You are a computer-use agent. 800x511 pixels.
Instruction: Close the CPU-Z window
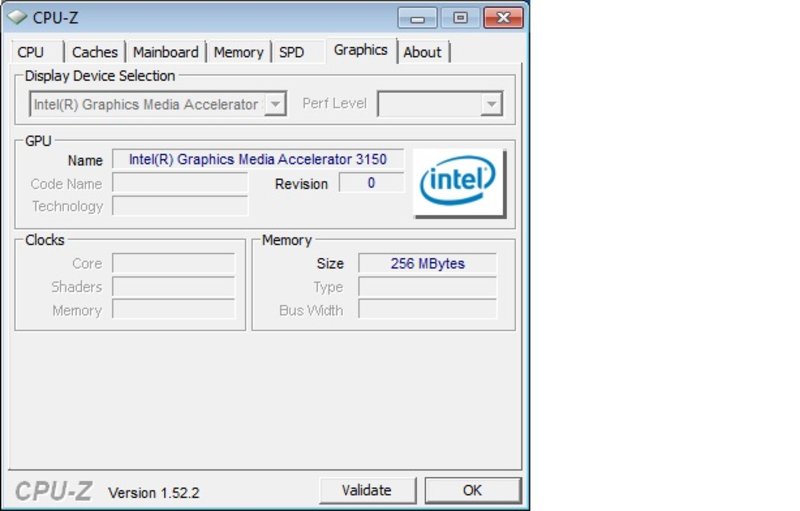tap(504, 18)
